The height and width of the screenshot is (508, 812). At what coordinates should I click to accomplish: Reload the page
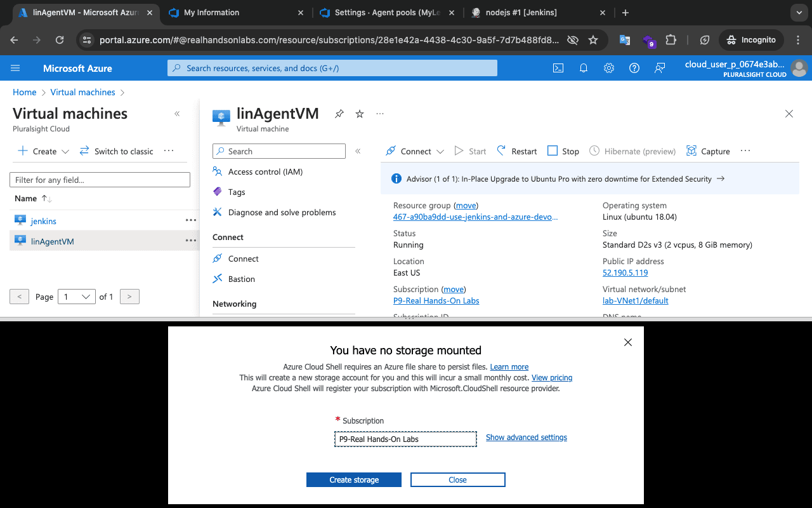pyautogui.click(x=60, y=39)
